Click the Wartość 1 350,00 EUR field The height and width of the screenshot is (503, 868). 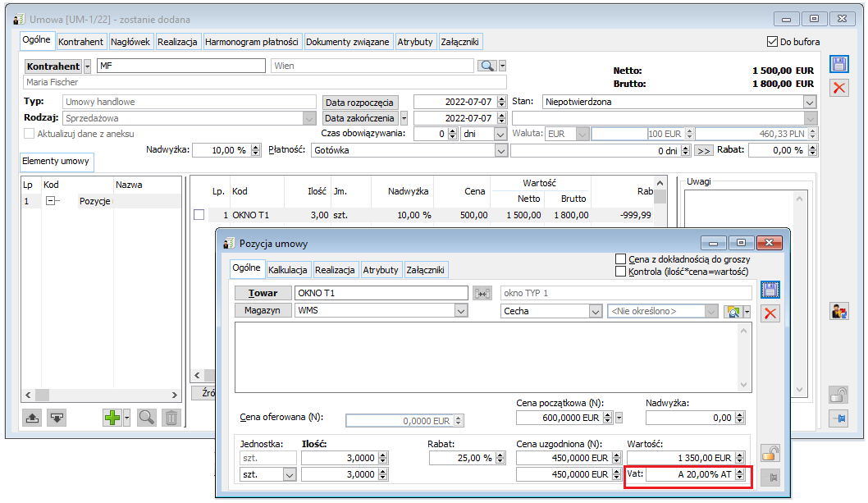(686, 458)
